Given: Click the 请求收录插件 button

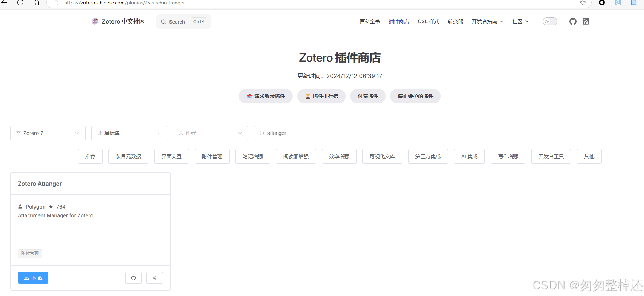Looking at the screenshot, I should 266,96.
